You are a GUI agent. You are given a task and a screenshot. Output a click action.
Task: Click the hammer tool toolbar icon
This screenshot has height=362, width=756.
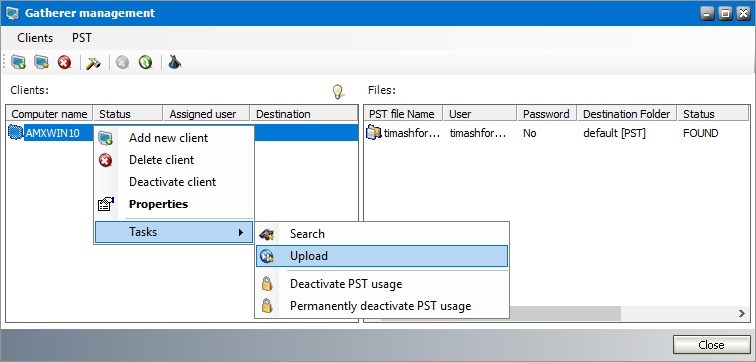(x=93, y=63)
